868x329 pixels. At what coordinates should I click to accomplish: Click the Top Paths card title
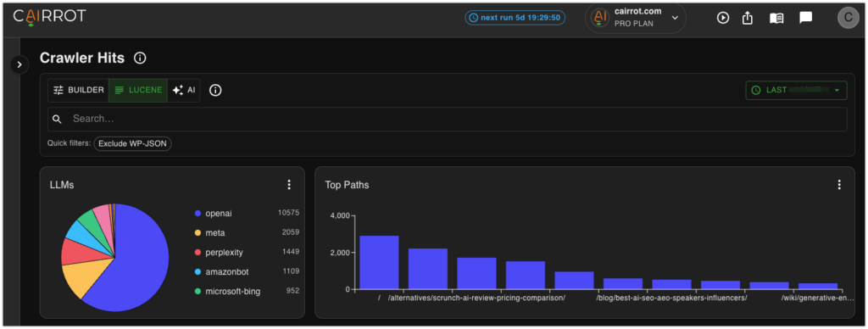coord(347,185)
